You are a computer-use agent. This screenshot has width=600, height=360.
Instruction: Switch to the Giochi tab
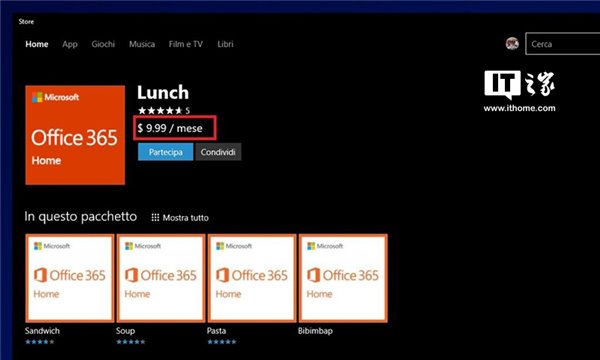[103, 44]
